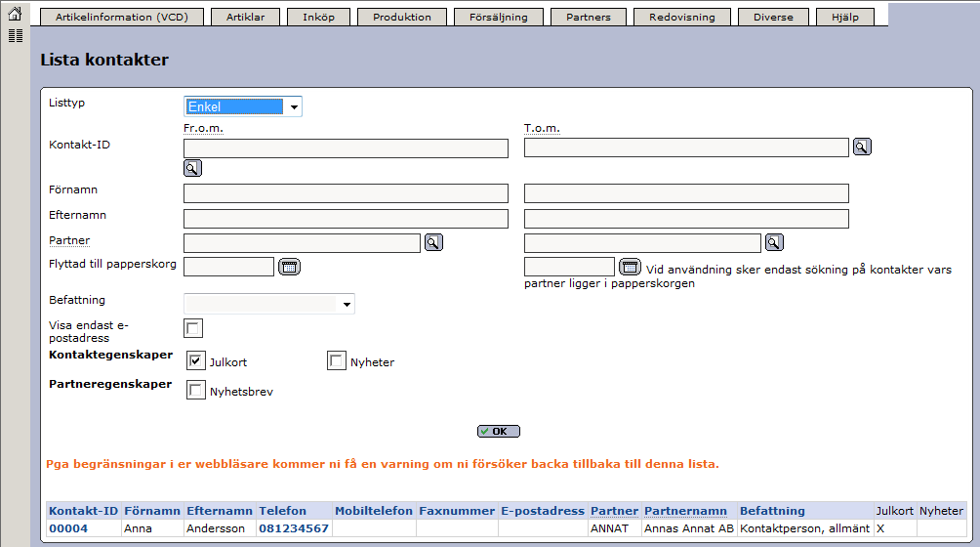Sort by Förnamn column header
This screenshot has height=547, width=980.
click(152, 511)
